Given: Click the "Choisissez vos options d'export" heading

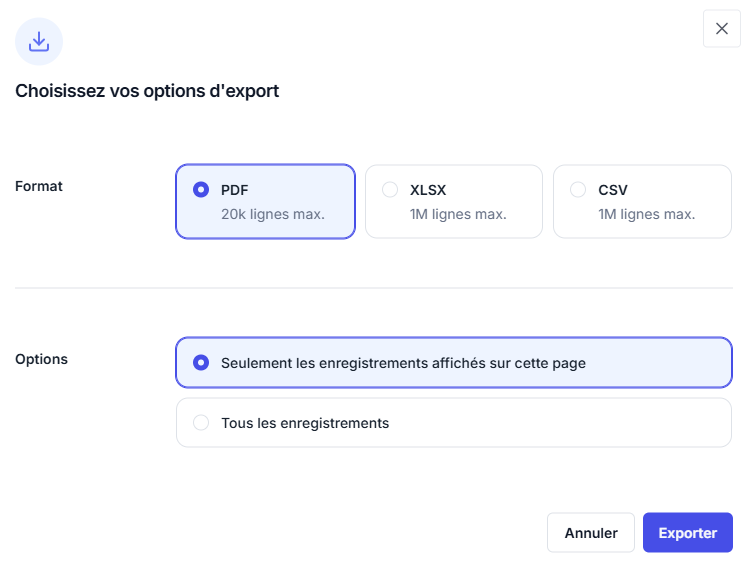Looking at the screenshot, I should (x=147, y=91).
